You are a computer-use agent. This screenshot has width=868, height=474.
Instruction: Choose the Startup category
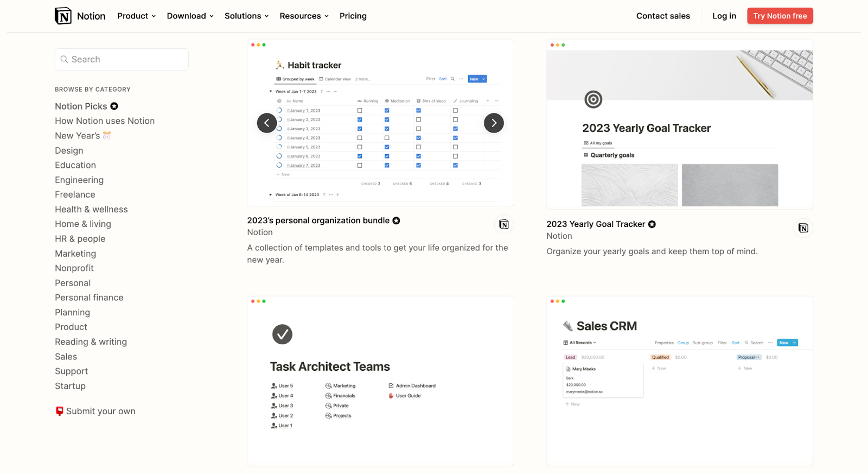[70, 386]
